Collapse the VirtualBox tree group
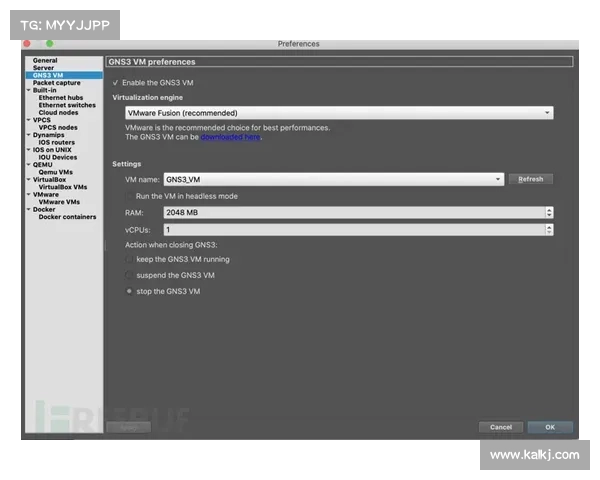Viewport: 600px width, 480px height. pyautogui.click(x=28, y=180)
